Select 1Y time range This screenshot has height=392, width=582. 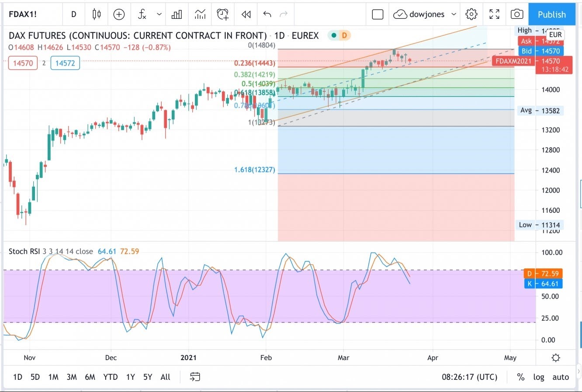130,377
